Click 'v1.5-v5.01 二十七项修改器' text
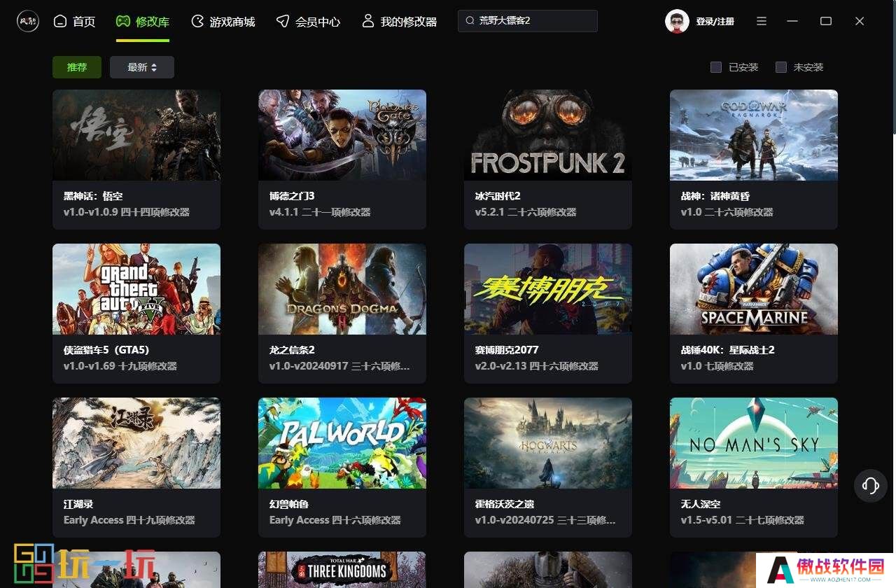The height and width of the screenshot is (588, 896). (x=743, y=520)
